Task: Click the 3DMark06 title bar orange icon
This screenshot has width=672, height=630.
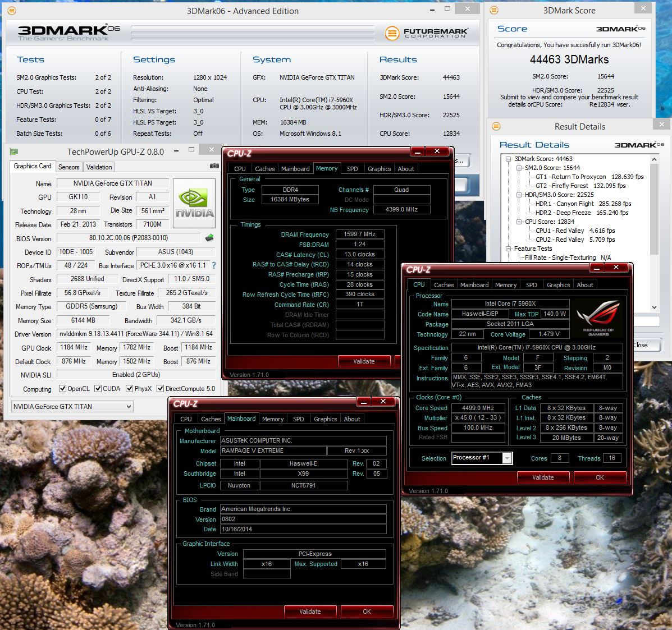Action: pos(12,11)
